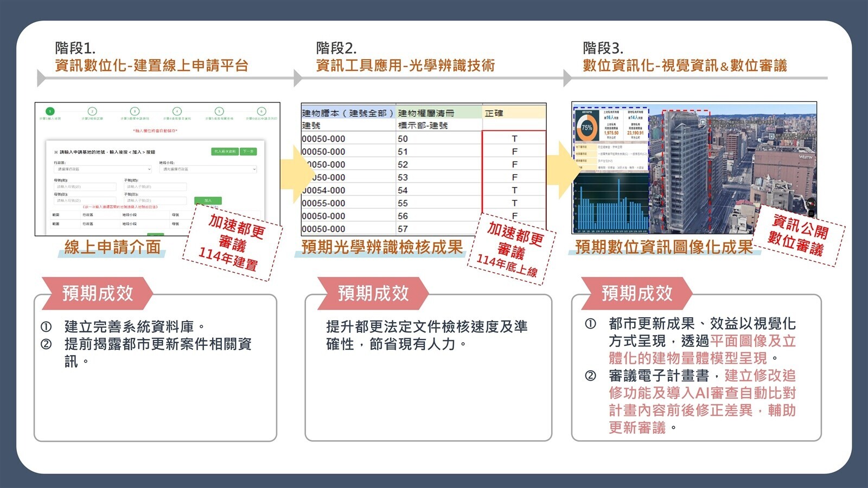
Task: Click the white building marker icon on the map
Action: [771, 136]
